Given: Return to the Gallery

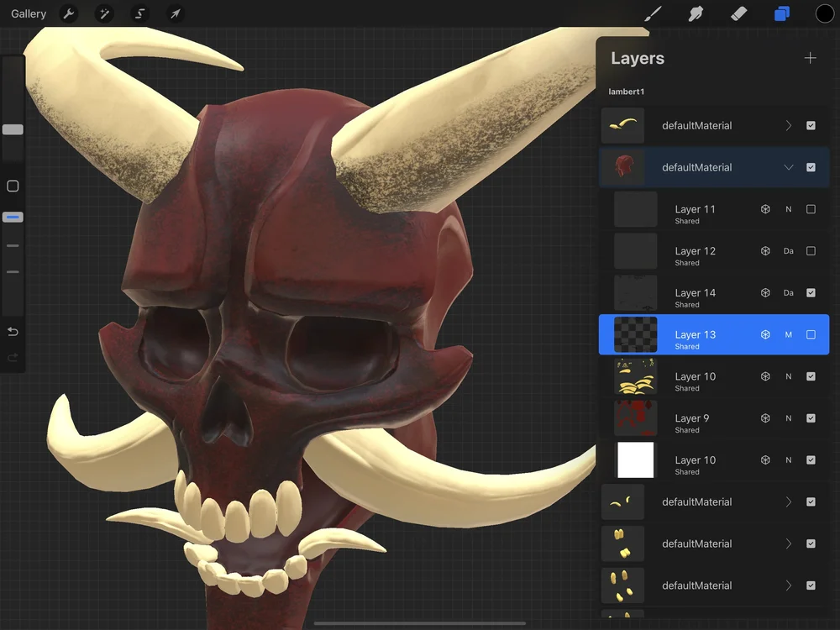Looking at the screenshot, I should (x=29, y=13).
